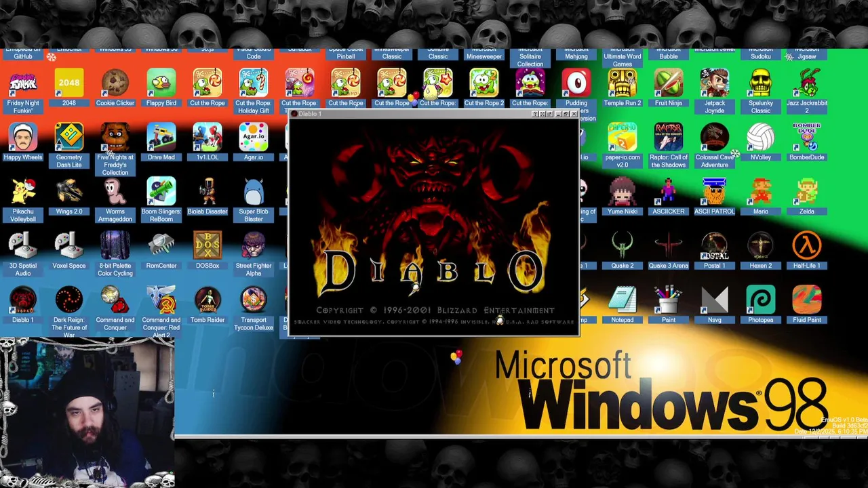Launch the Nsvg icon
Screen dimensions: 868x488
click(x=715, y=300)
